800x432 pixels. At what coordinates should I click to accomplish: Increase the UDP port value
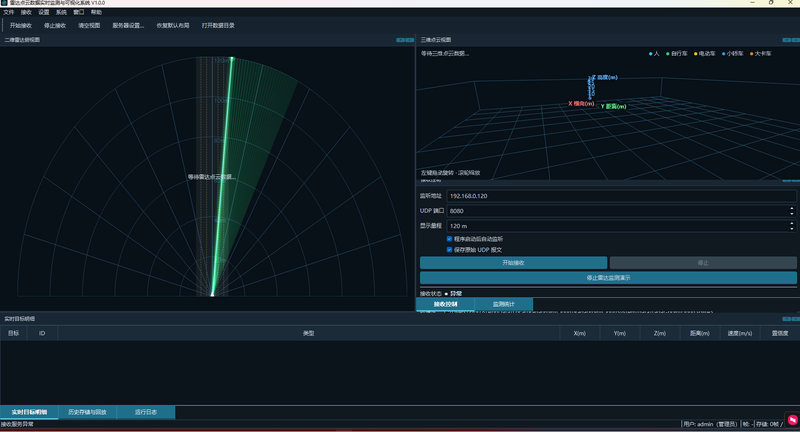792,208
